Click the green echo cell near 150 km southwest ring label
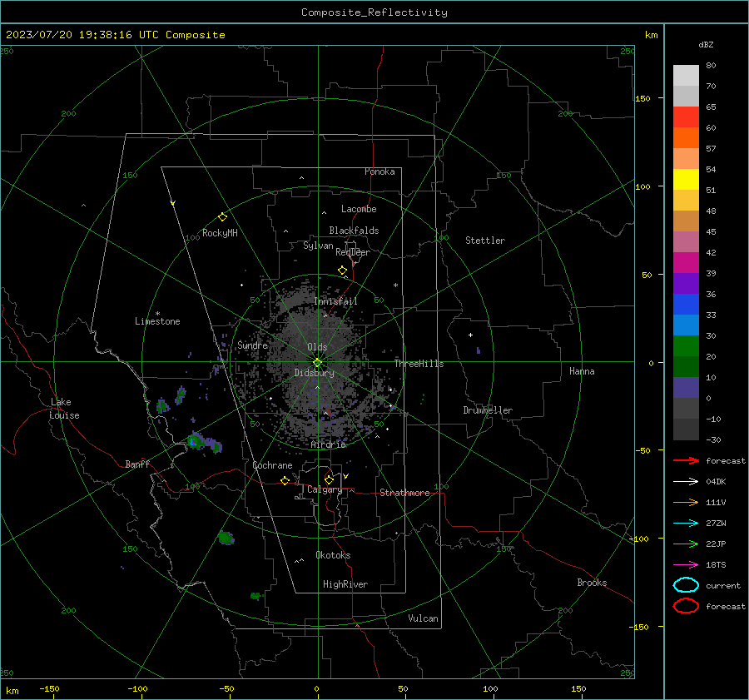The height and width of the screenshot is (700, 749). (x=226, y=538)
